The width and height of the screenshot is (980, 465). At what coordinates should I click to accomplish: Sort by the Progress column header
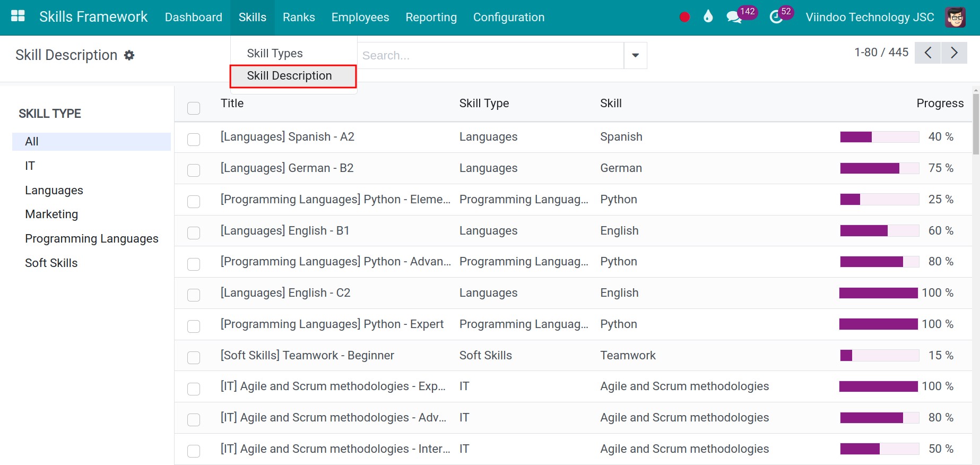tap(940, 104)
